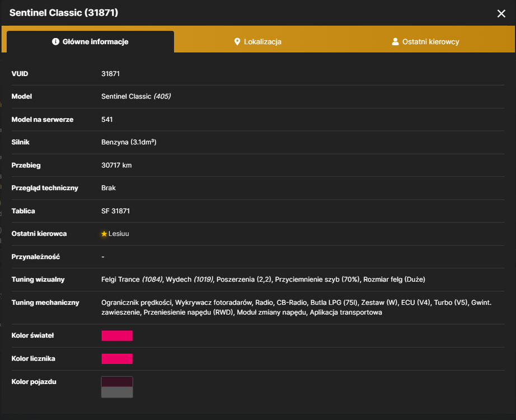The image size is (516, 420).
Task: Click the gold star next to Lesiuu
Action: click(x=104, y=234)
